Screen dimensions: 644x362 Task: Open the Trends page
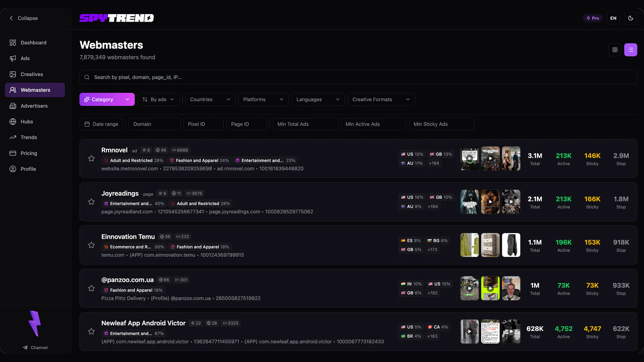(35, 137)
